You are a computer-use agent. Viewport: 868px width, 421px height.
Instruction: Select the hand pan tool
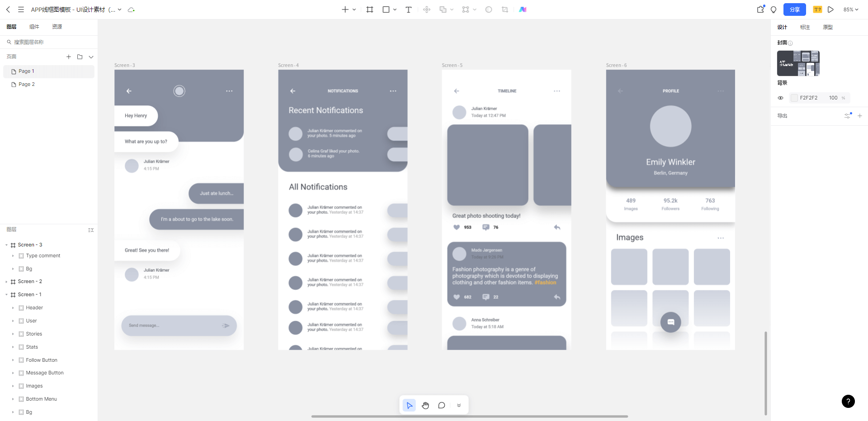pyautogui.click(x=425, y=405)
